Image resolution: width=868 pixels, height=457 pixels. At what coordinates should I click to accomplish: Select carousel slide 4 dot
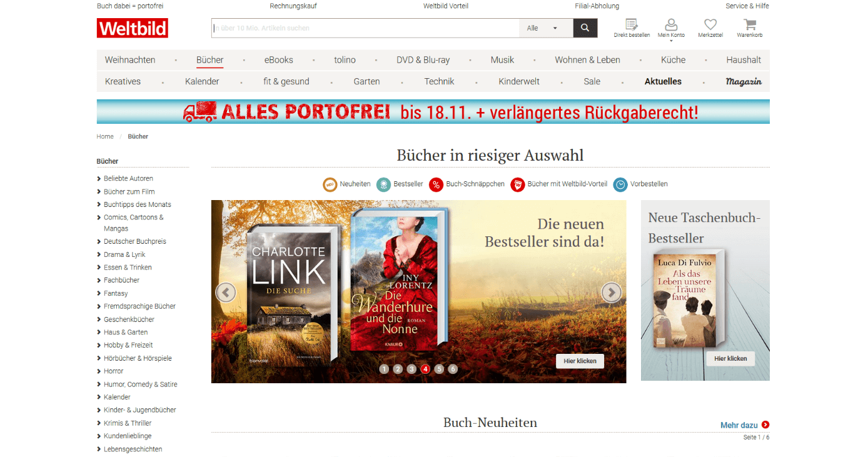pyautogui.click(x=425, y=369)
